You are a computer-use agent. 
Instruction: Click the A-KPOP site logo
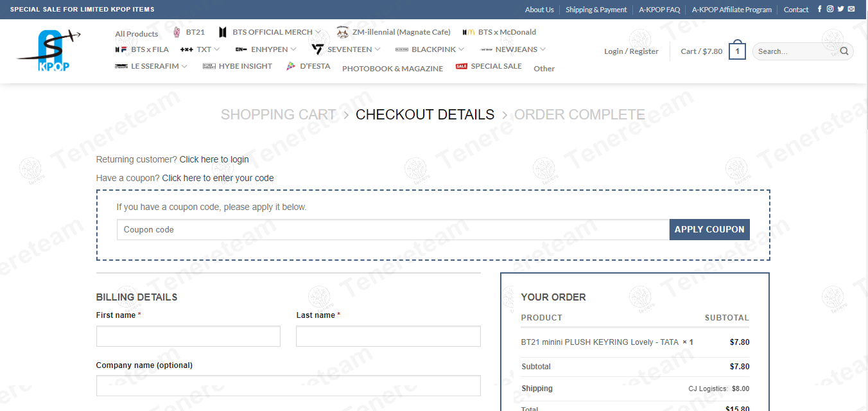point(50,51)
